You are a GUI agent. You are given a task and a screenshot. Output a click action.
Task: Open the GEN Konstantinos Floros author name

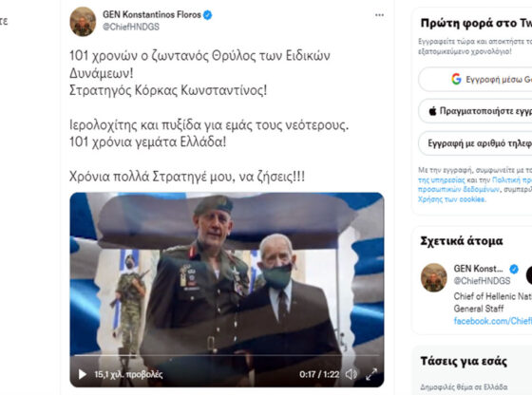click(152, 14)
